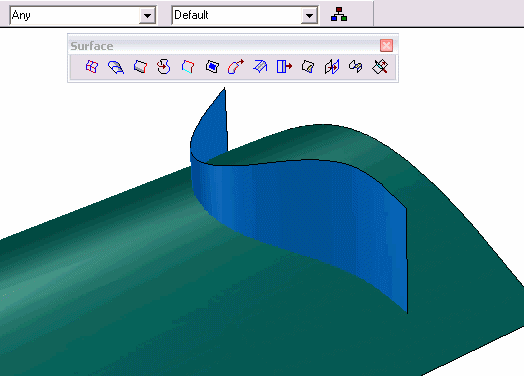Select the blue angled blend surface icon
This screenshot has width=524, height=376.
260,67
